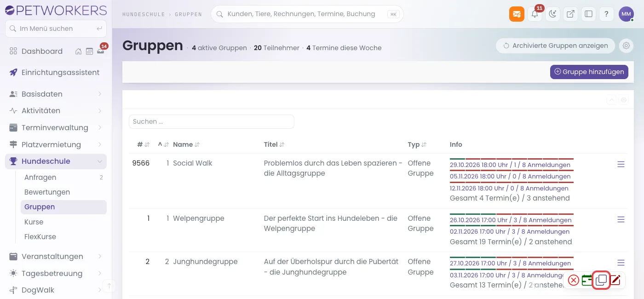Click the Hundeschule breadcrumb
Image resolution: width=644 pixels, height=299 pixels.
(144, 14)
